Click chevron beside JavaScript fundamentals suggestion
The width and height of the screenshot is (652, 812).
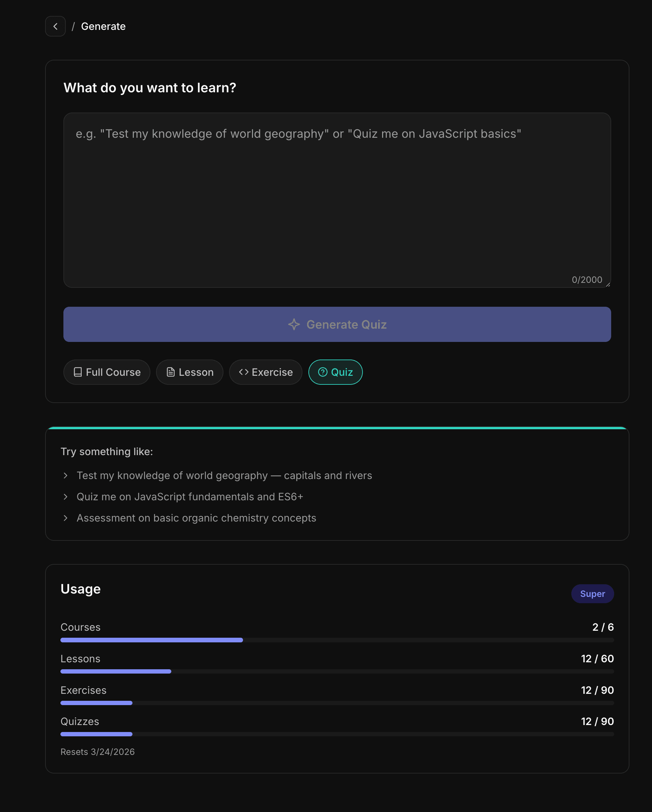[x=65, y=497]
